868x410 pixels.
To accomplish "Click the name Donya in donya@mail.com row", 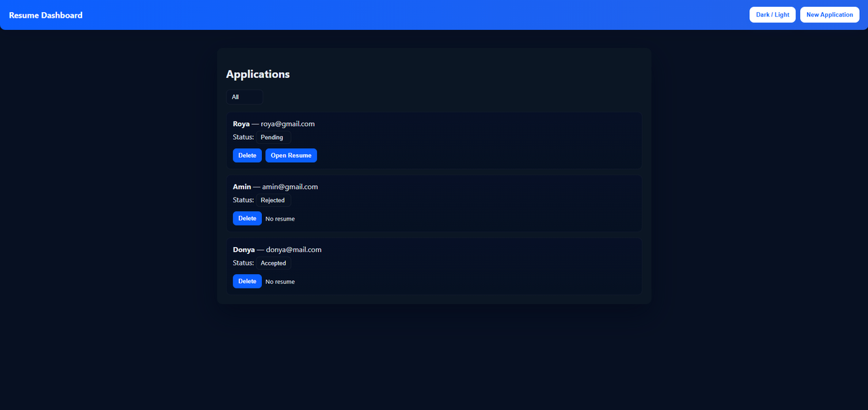I will click(244, 250).
